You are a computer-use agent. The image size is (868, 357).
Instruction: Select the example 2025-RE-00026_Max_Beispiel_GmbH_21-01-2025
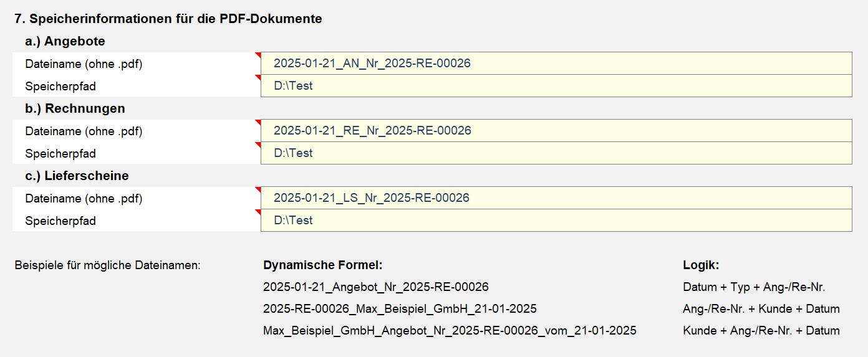tap(400, 309)
